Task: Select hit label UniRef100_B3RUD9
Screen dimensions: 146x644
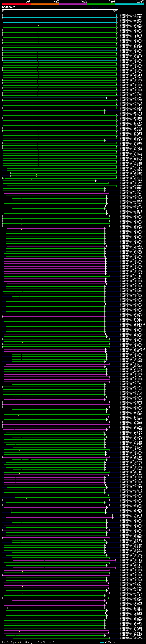Action: tap(131, 475)
